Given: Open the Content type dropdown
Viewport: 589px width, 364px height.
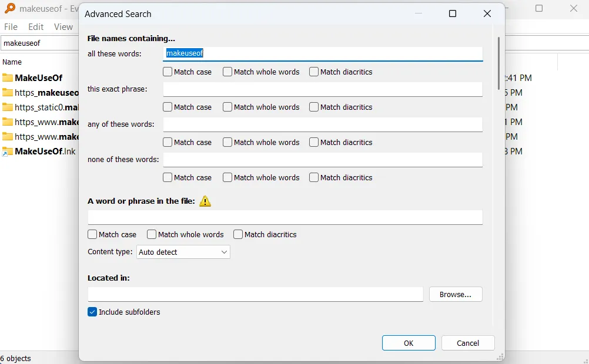Looking at the screenshot, I should point(183,252).
